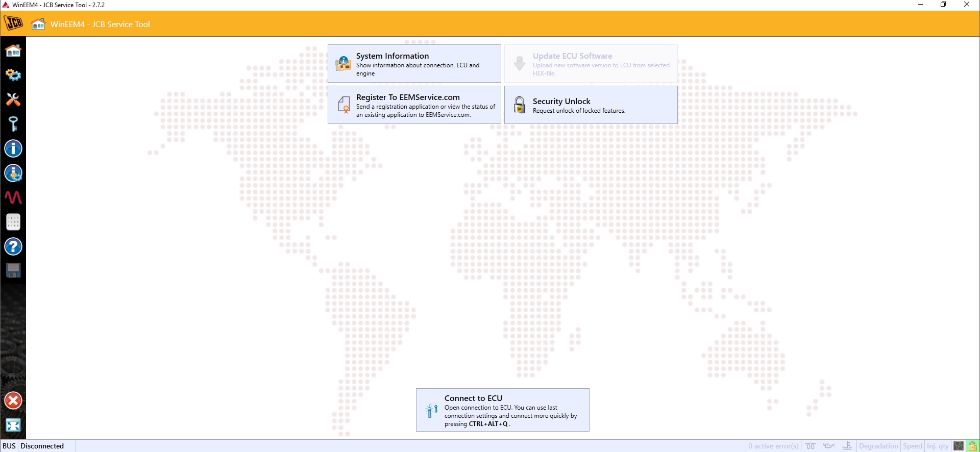Click the green unlocked padlock status icon
The height and width of the screenshot is (452, 980).
(x=972, y=446)
